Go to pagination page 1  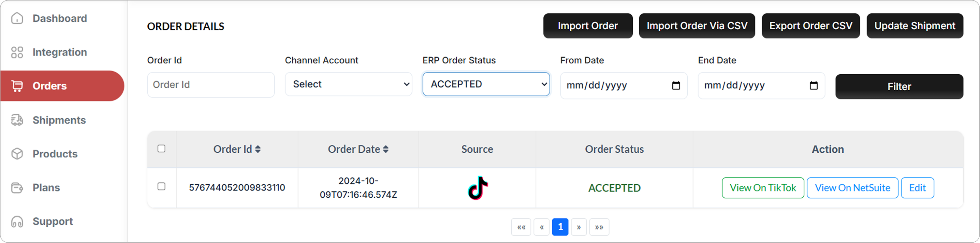point(560,227)
